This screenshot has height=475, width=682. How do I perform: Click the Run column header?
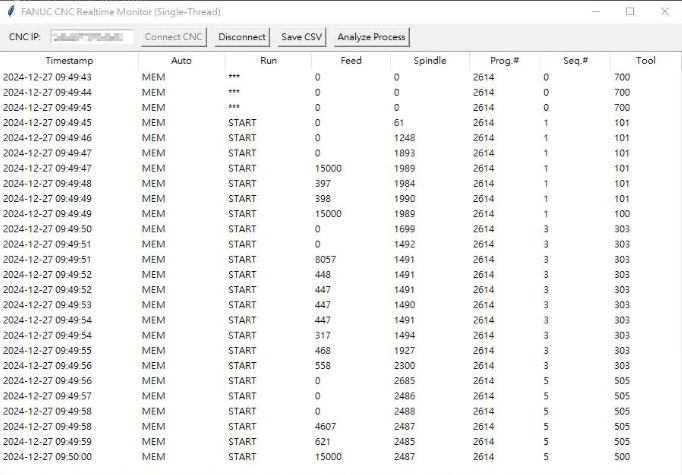[x=268, y=61]
